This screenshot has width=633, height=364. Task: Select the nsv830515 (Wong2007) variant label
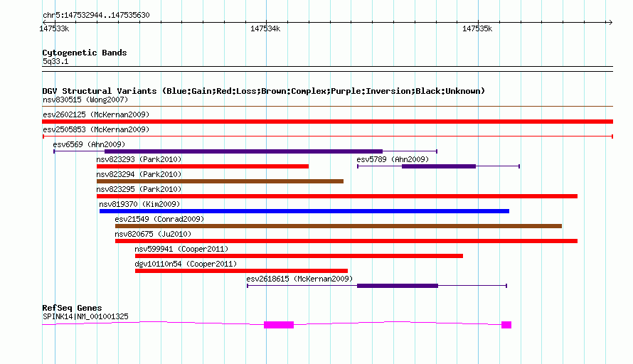[x=85, y=100]
